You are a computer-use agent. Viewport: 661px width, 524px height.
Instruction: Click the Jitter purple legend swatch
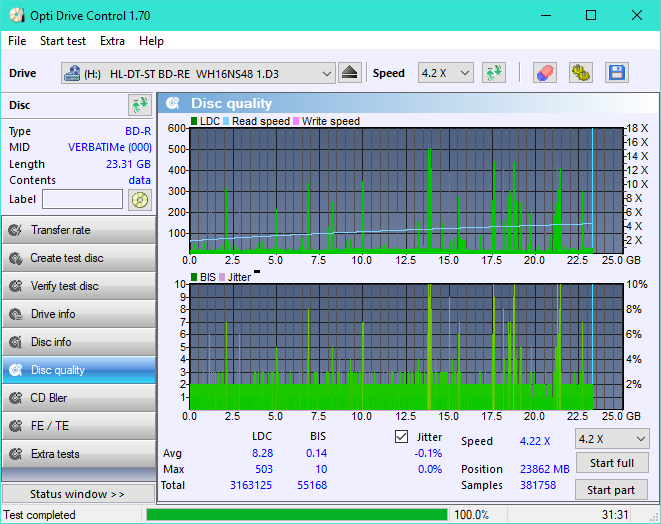[222, 277]
